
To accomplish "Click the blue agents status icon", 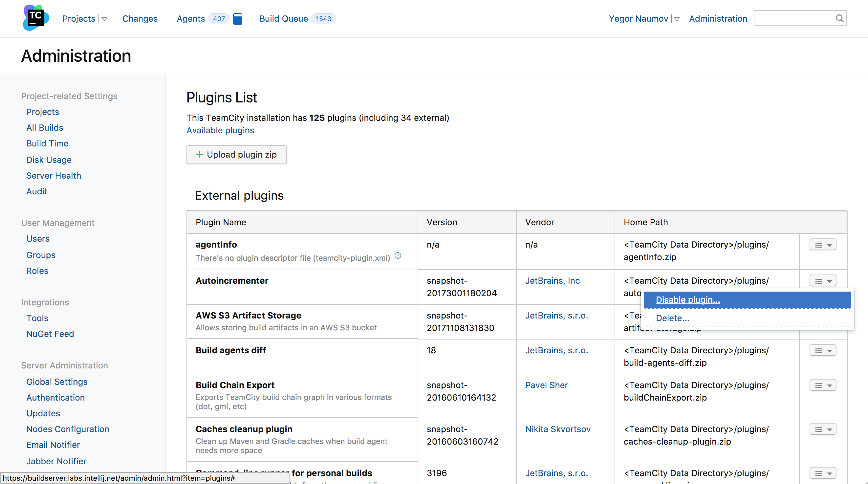I will click(238, 19).
